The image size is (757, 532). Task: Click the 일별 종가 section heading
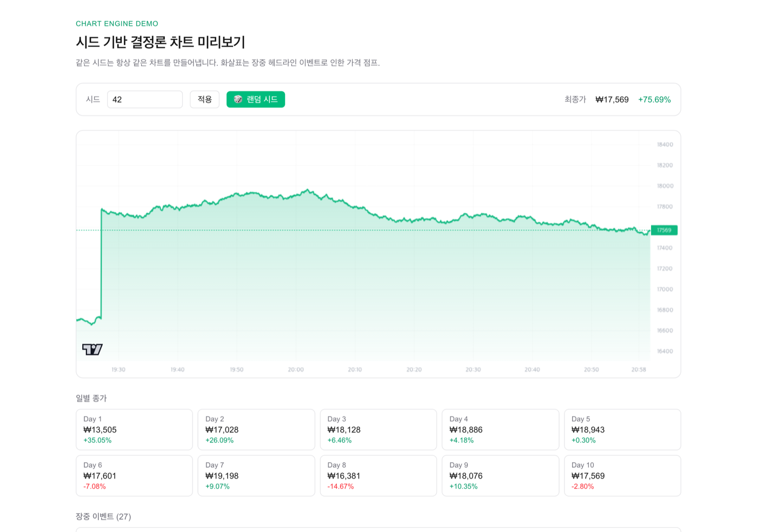click(x=91, y=398)
